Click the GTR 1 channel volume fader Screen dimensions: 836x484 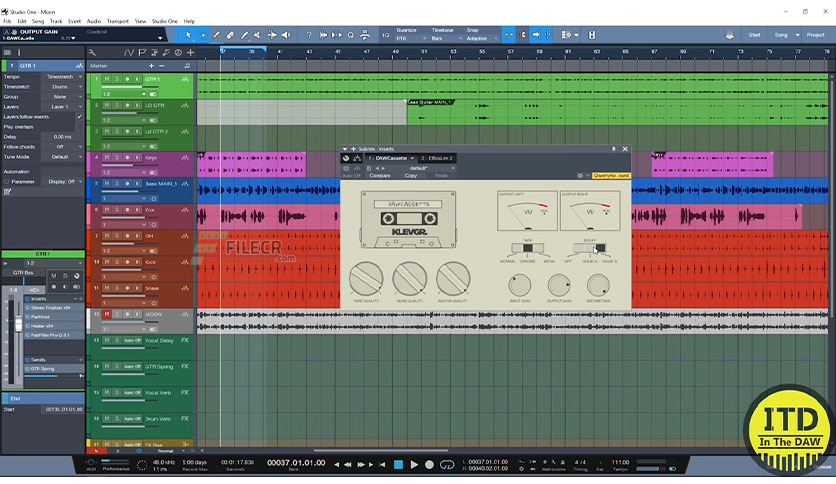click(19, 324)
